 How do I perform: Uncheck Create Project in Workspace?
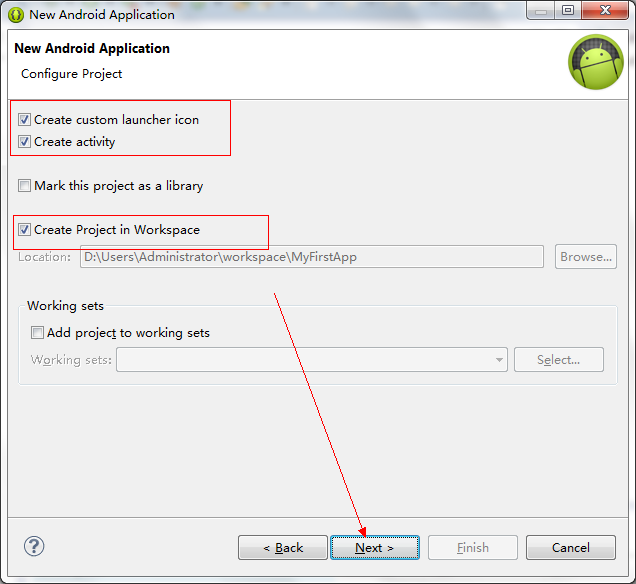(x=24, y=230)
